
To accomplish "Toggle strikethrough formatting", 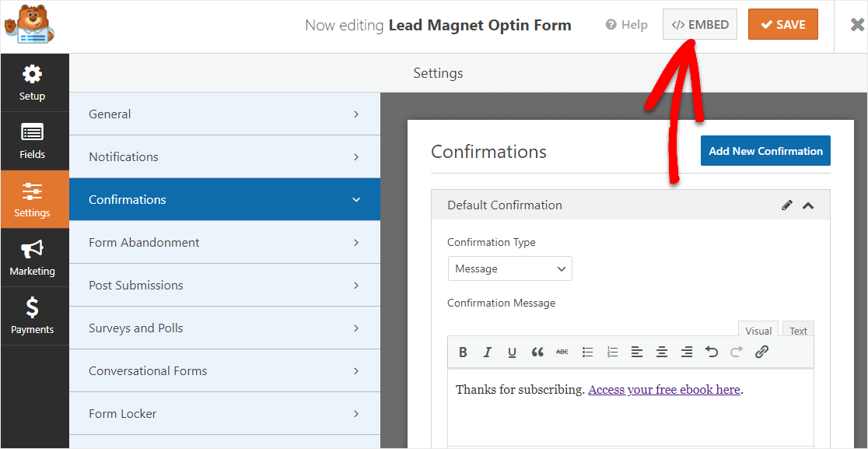I will pyautogui.click(x=562, y=352).
